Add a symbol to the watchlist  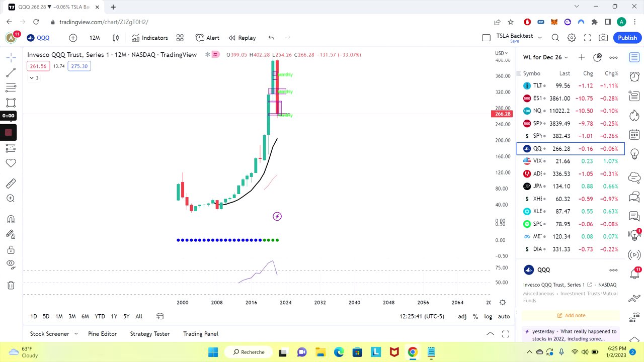click(x=582, y=57)
